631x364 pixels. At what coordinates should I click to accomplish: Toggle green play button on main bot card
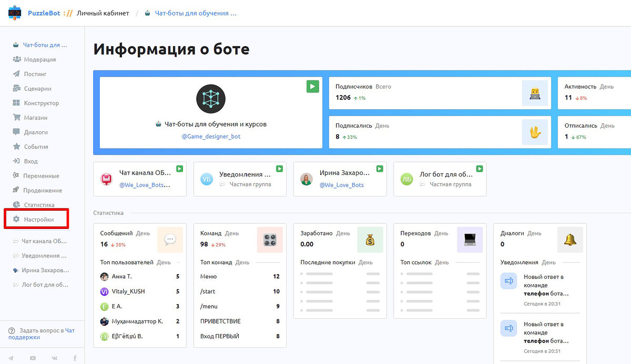313,87
